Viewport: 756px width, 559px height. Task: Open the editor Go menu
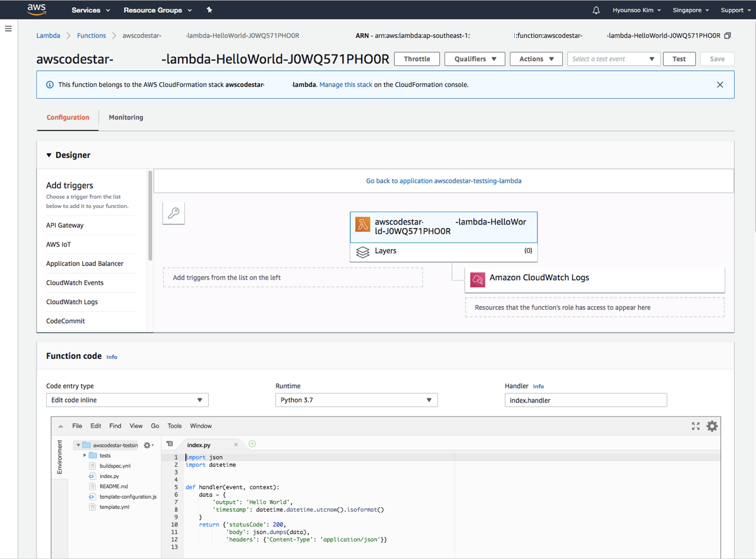pos(155,426)
